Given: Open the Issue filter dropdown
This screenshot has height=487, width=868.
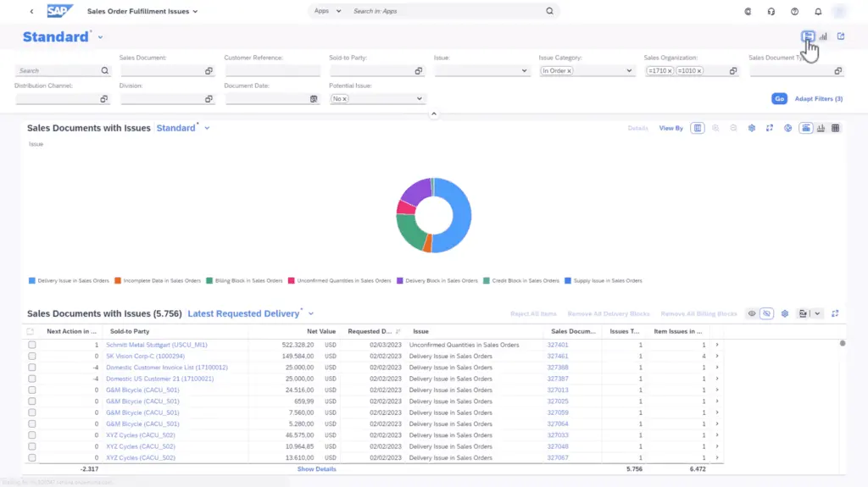Looking at the screenshot, I should tap(524, 71).
